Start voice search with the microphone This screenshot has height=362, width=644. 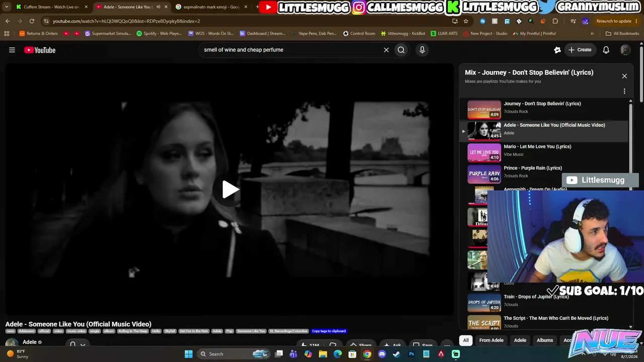422,50
